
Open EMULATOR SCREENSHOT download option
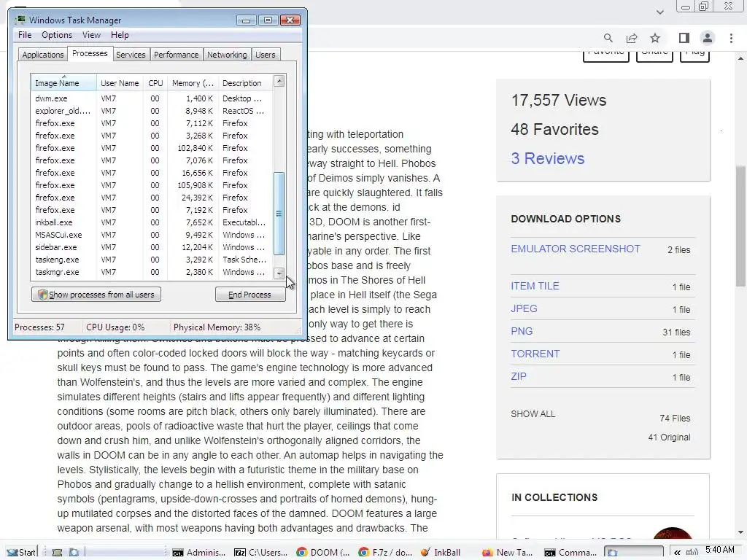tap(576, 249)
